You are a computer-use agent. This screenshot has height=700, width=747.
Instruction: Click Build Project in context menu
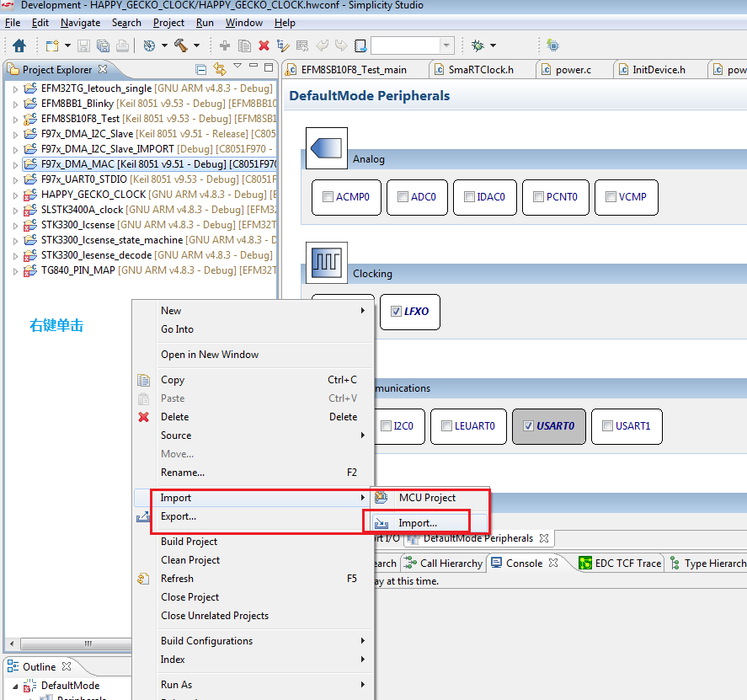coord(189,542)
